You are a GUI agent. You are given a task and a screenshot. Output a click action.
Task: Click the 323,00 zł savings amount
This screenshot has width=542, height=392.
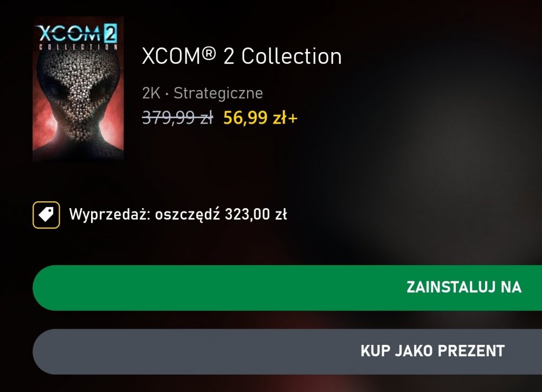[256, 214]
